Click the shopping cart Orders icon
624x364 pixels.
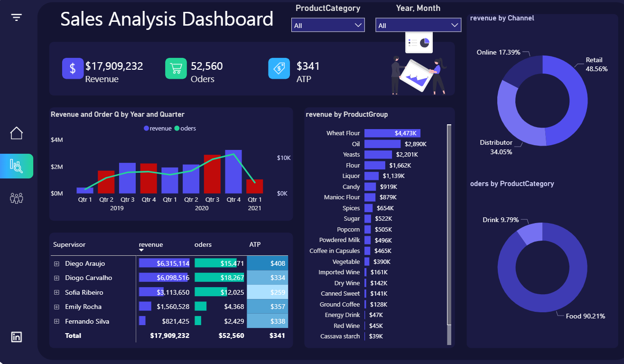176,68
